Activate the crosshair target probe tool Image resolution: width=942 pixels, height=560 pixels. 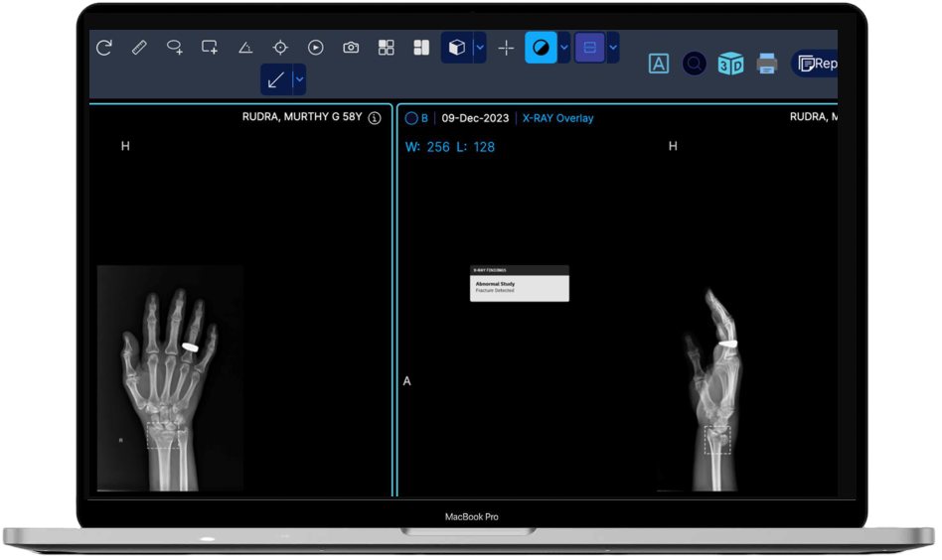point(280,48)
